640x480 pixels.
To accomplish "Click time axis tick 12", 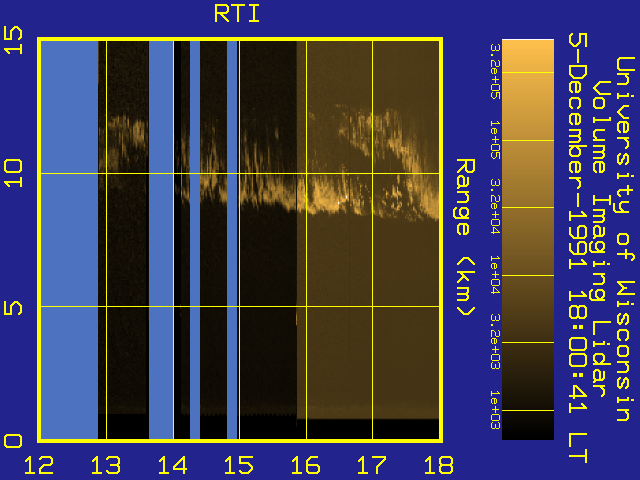I will (x=39, y=465).
